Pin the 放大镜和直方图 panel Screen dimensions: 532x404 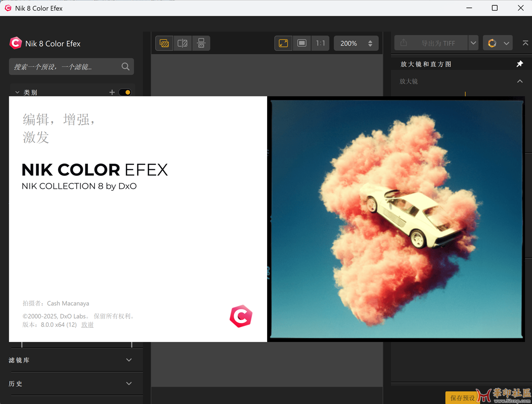520,64
